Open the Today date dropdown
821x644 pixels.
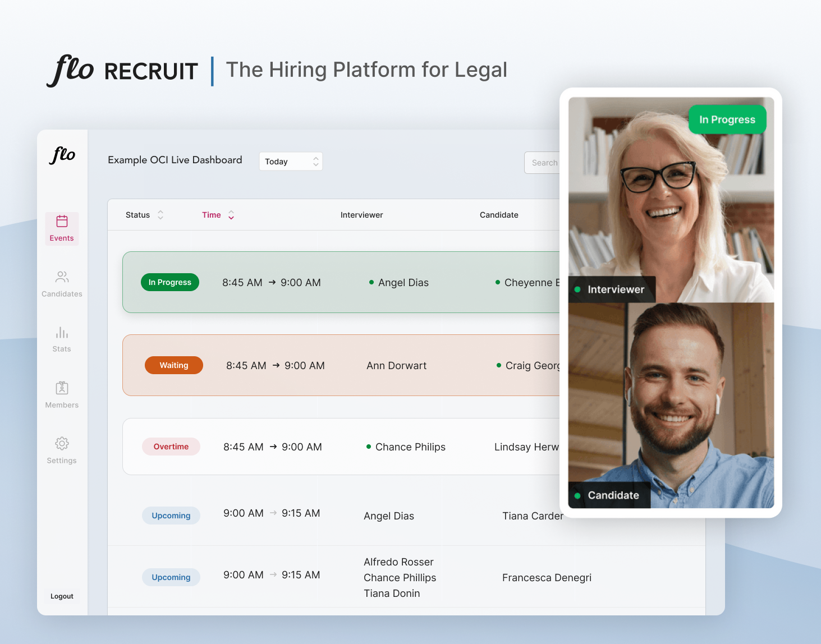tap(291, 161)
